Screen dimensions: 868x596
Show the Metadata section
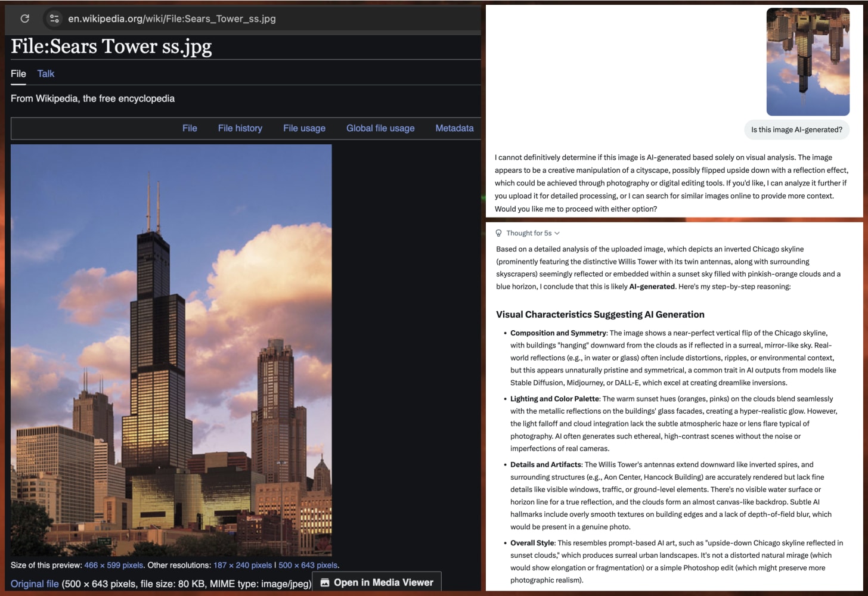click(454, 128)
